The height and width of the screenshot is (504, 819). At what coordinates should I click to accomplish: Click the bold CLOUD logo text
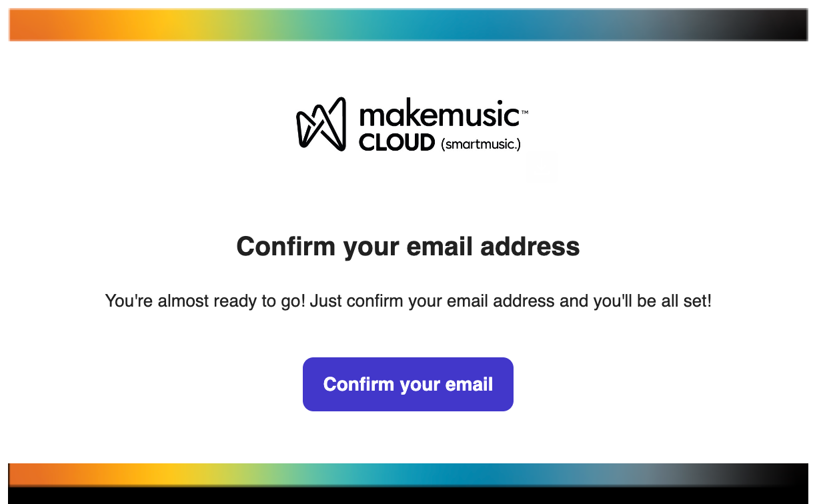pyautogui.click(x=397, y=143)
